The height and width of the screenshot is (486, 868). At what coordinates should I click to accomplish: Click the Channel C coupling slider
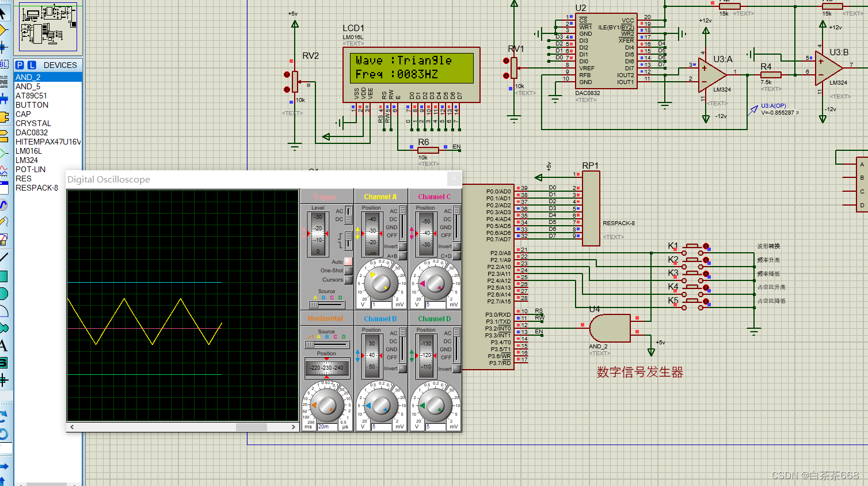[456, 223]
